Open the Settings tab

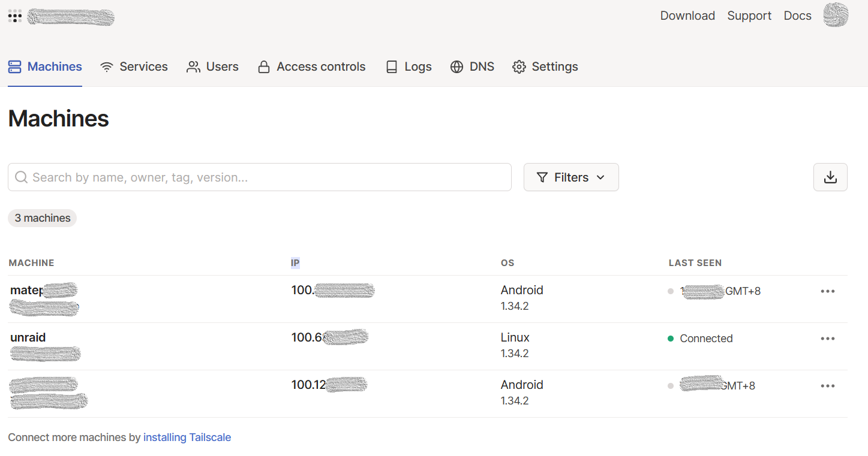click(545, 67)
